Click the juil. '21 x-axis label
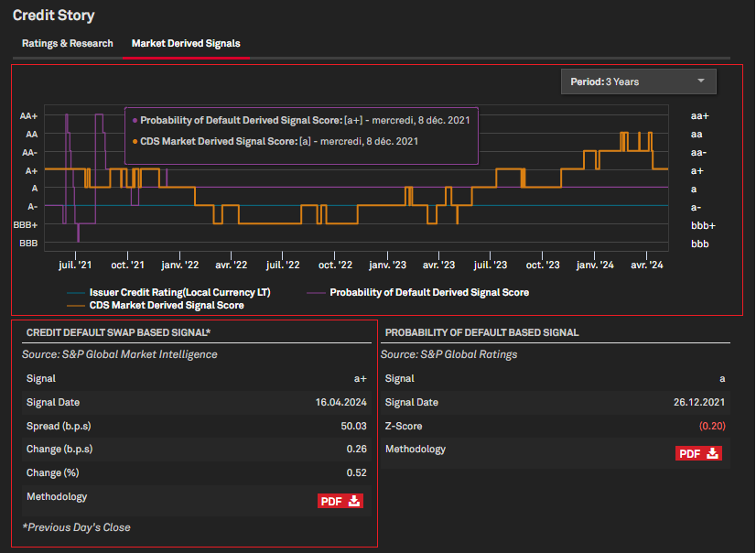The width and height of the screenshot is (756, 553). (x=74, y=265)
